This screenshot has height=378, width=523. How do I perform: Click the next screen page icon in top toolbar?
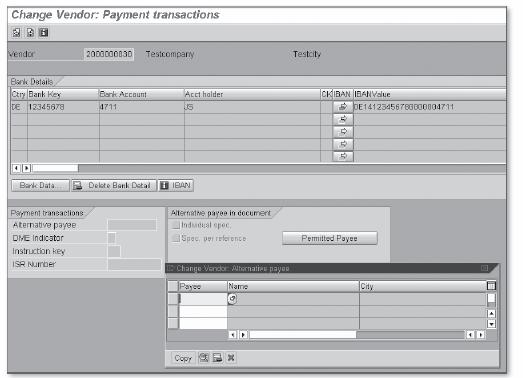30,32
